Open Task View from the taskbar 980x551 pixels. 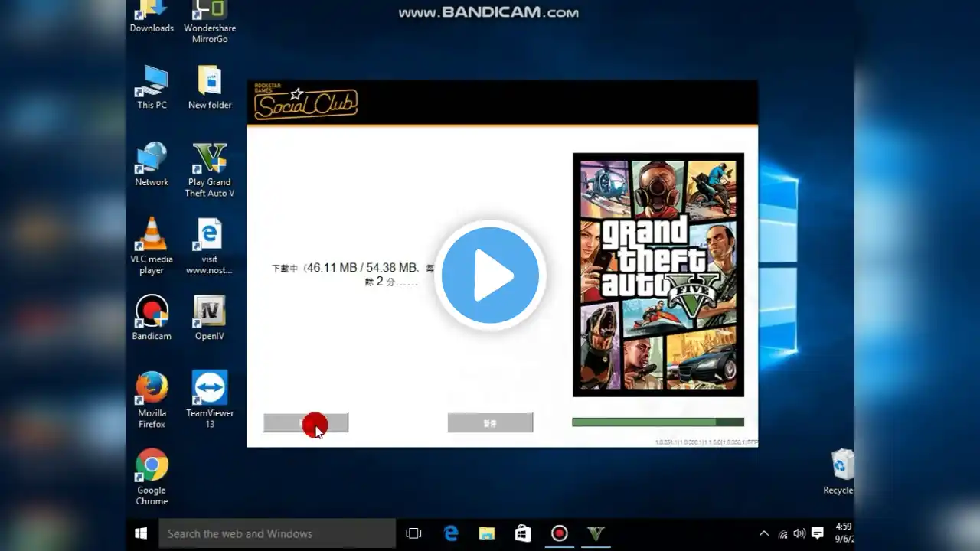pyautogui.click(x=413, y=533)
